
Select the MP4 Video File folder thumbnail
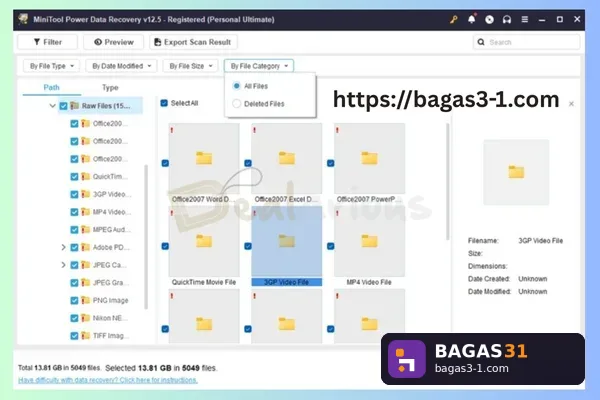coord(369,241)
